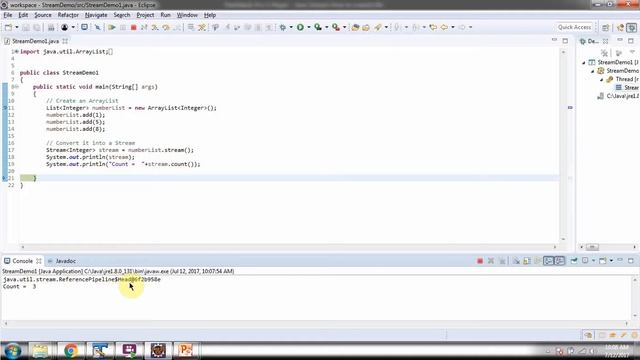Expand the folded import on line 1
The width and height of the screenshot is (640, 360).
(16, 51)
